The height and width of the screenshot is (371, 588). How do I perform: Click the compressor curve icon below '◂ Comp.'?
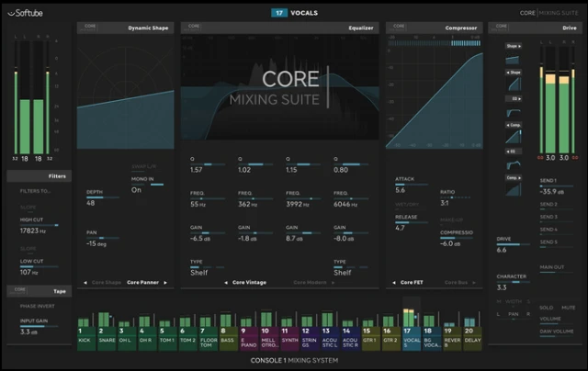pyautogui.click(x=514, y=137)
